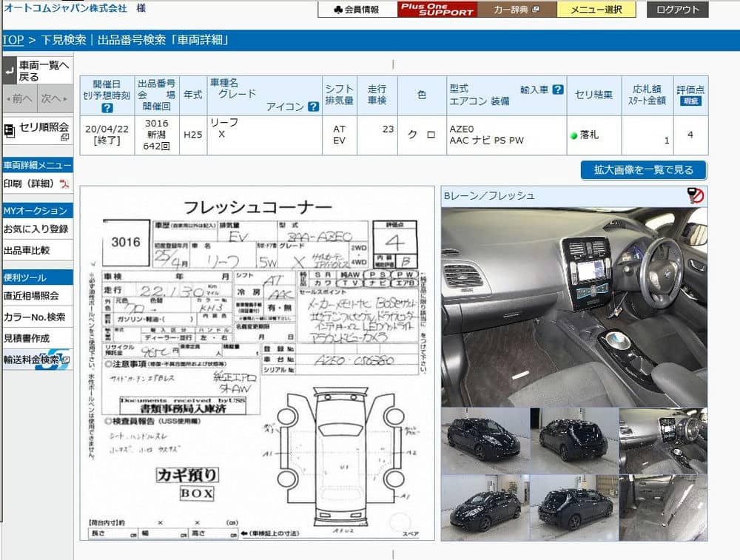This screenshot has width=740, height=560.
Task: Click the key prohibited icon in Bレーン header
Action: [695, 195]
